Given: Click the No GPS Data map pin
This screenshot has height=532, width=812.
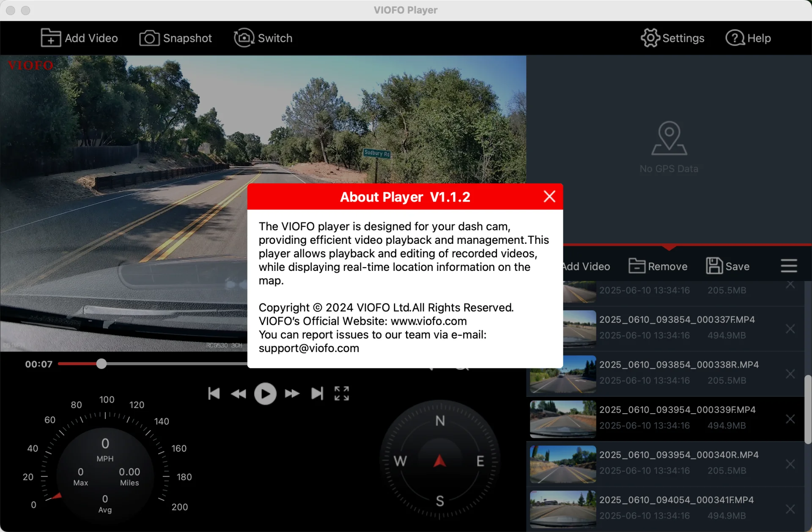Looking at the screenshot, I should [x=669, y=138].
